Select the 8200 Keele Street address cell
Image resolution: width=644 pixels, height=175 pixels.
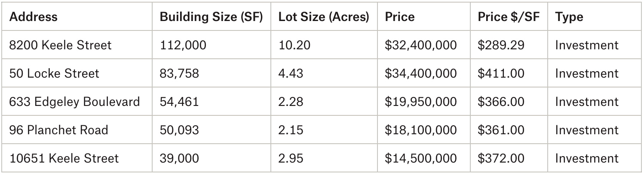point(60,45)
